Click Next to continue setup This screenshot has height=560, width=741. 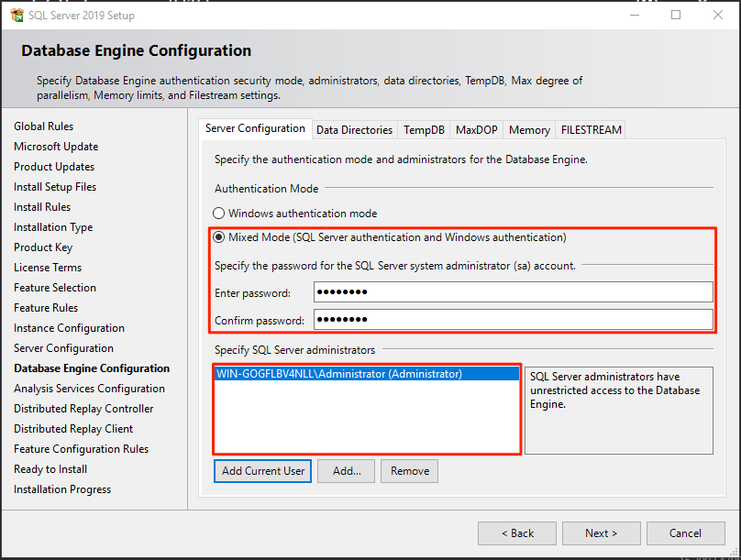point(601,533)
